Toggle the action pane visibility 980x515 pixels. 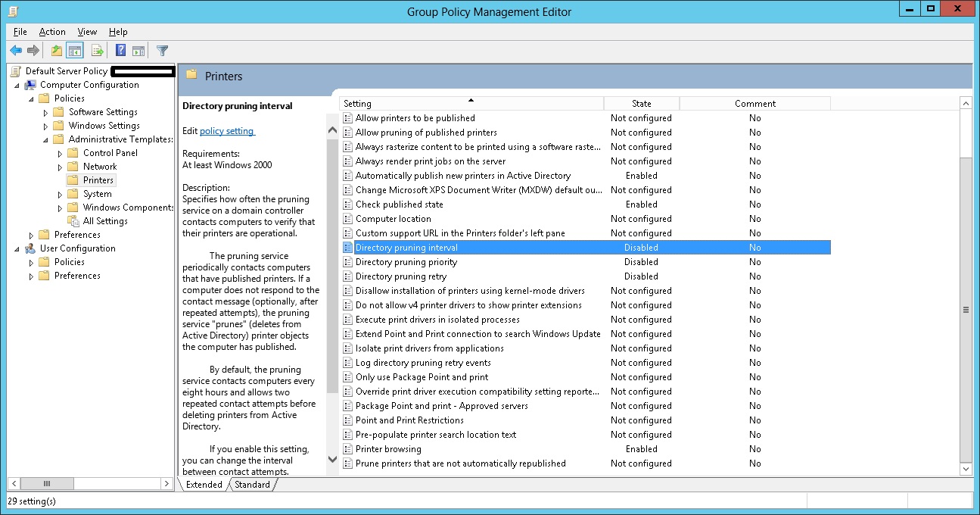coord(138,50)
